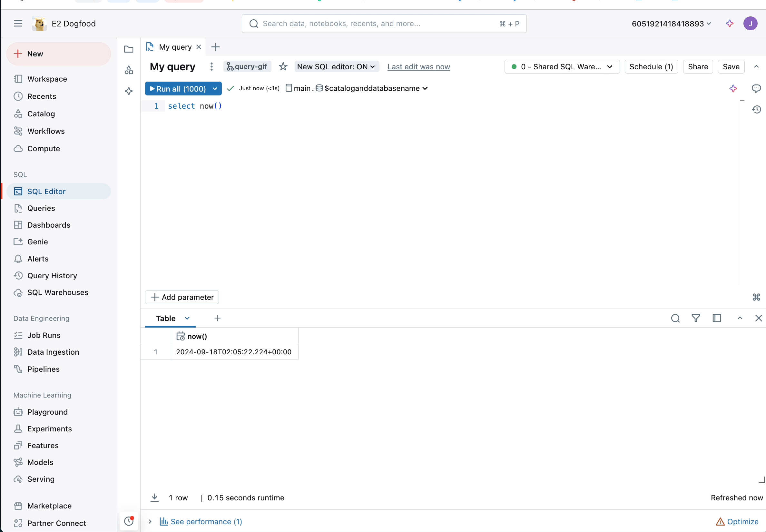Open the comments bubble icon
The height and width of the screenshot is (532, 766).
click(x=756, y=88)
